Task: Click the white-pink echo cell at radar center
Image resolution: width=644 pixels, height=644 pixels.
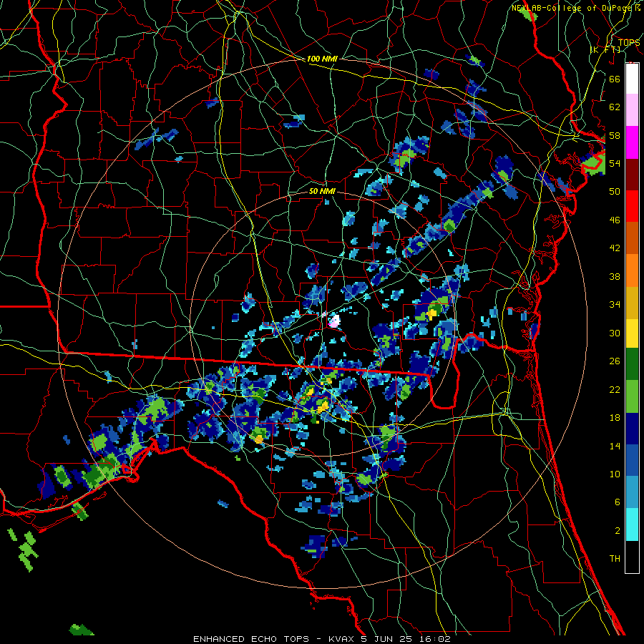Action: (334, 321)
